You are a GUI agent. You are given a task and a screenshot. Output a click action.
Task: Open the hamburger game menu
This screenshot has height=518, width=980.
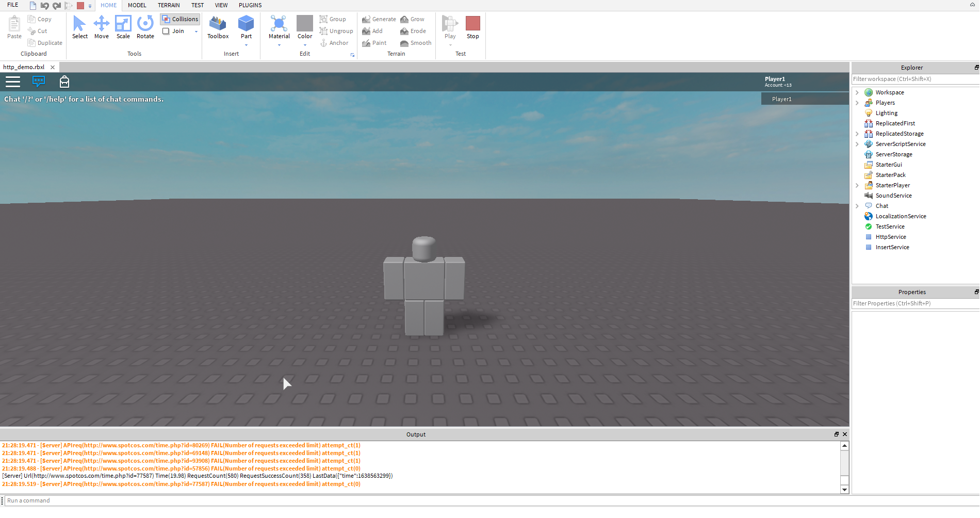coord(13,82)
